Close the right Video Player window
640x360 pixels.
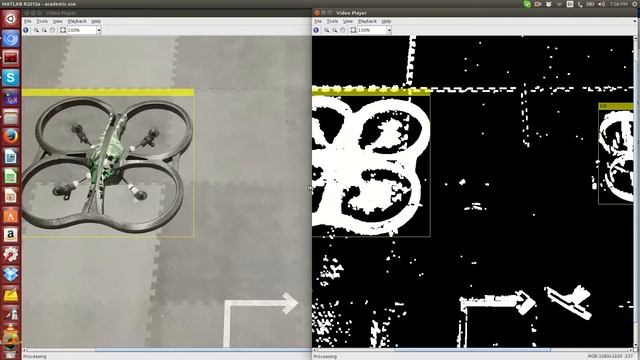pyautogui.click(x=317, y=13)
